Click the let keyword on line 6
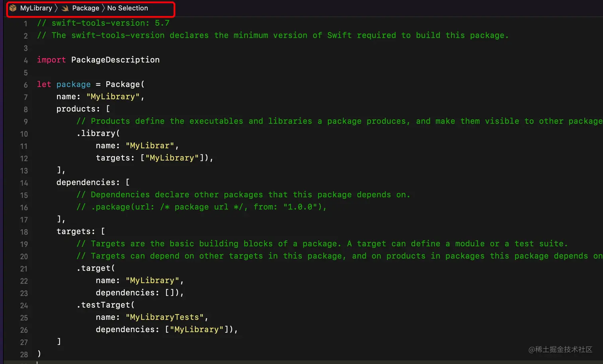This screenshot has width=603, height=364. 44,85
